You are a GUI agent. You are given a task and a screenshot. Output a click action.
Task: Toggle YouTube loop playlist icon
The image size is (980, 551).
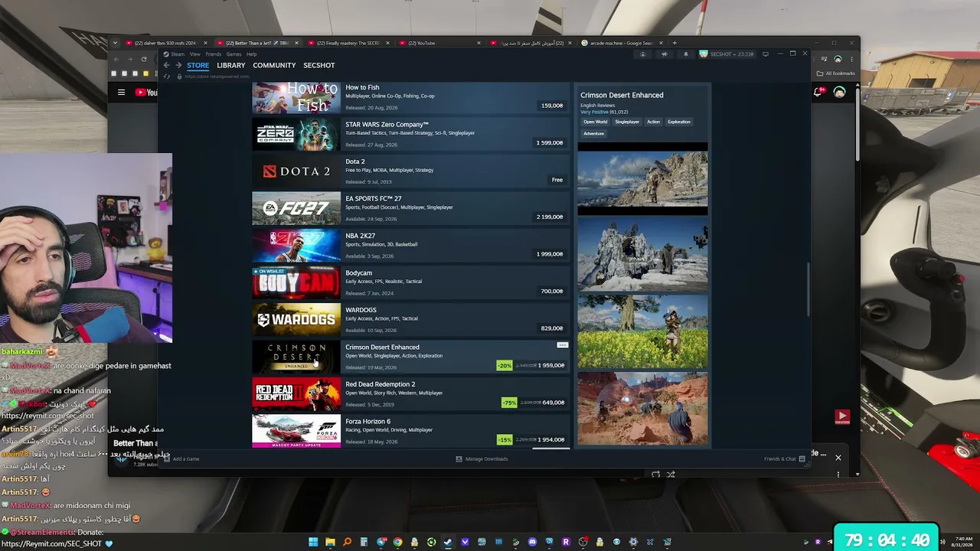(655, 474)
